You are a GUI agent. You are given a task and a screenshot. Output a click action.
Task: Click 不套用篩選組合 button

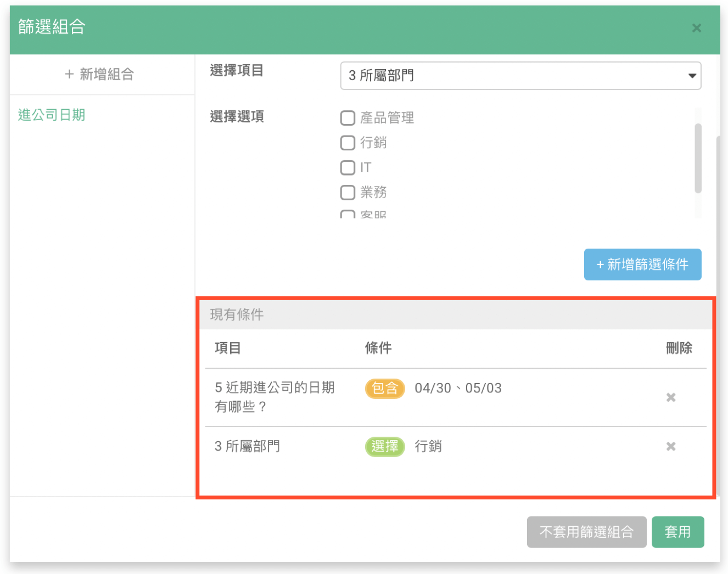586,532
